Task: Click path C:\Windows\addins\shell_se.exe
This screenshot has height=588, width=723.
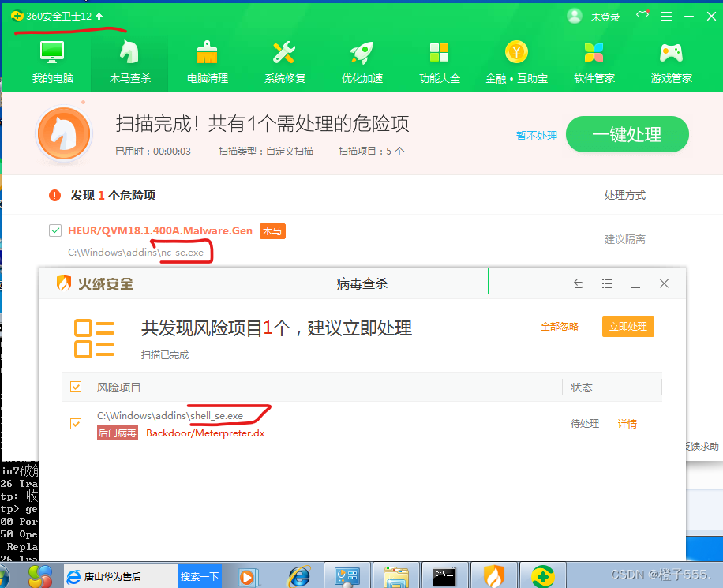Action: (170, 415)
